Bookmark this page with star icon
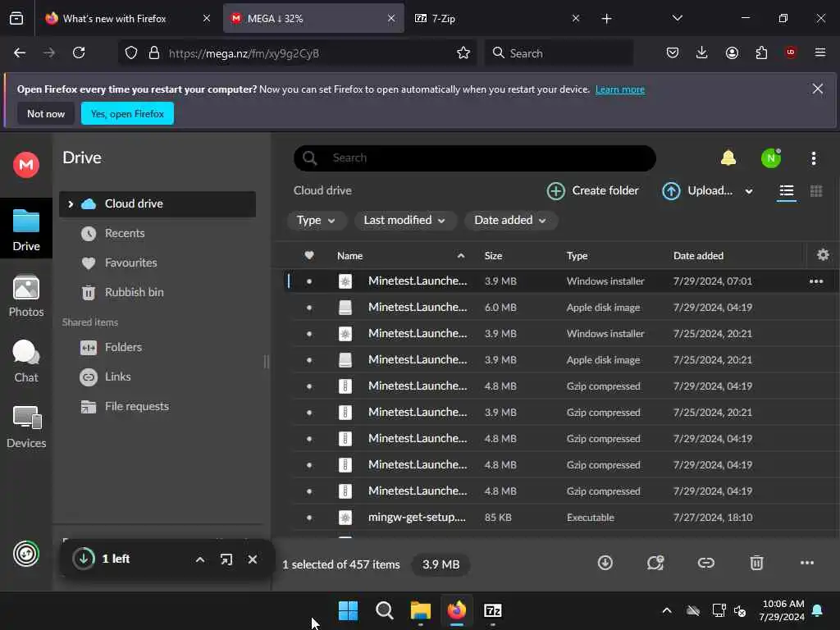 [463, 52]
